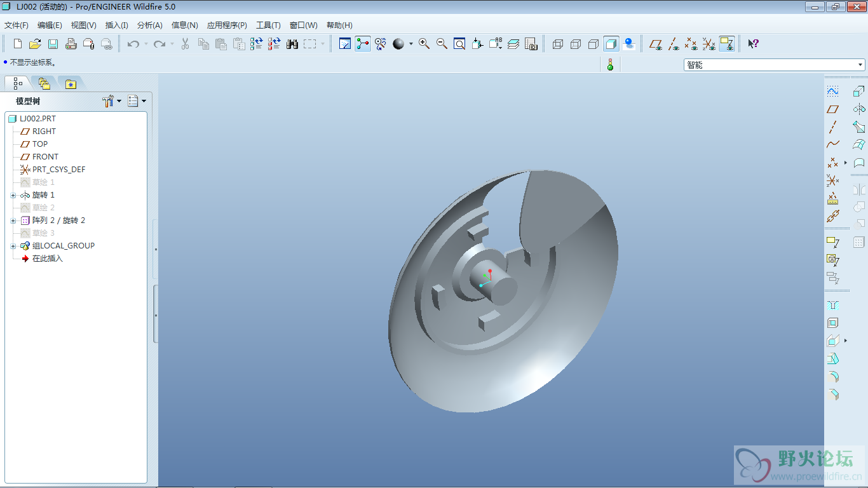Select the Round tool icon
Screen dimensions: 868x488
click(x=832, y=377)
